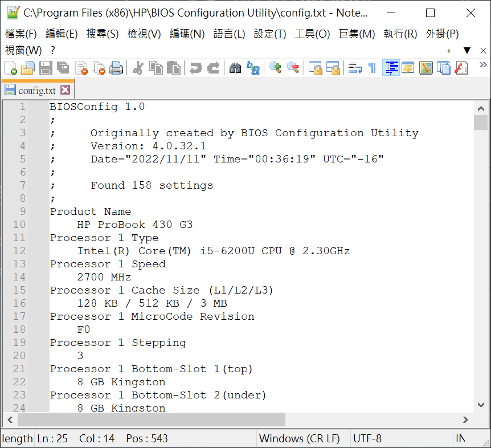491x448 pixels.
Task: Open the black triangle document list dropdown
Action: pos(467,50)
